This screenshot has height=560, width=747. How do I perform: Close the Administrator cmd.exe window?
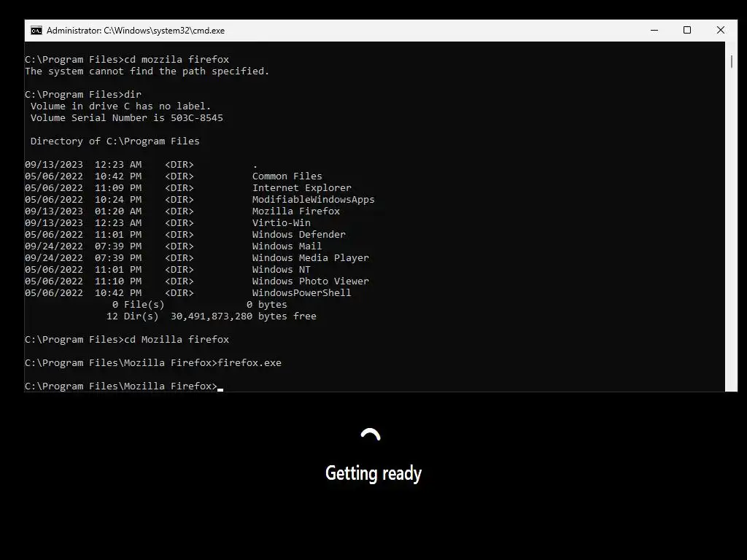720,30
